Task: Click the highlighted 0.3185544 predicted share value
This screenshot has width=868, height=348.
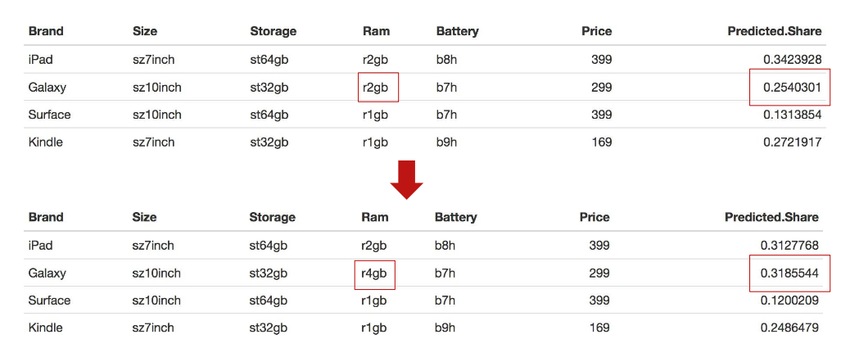Action: pyautogui.click(x=789, y=273)
